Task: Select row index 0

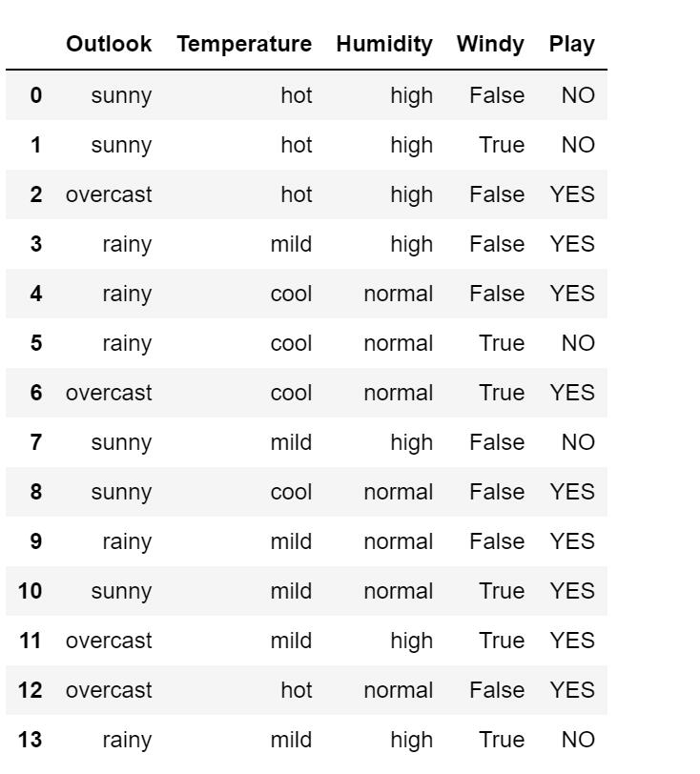Action: click(x=36, y=95)
